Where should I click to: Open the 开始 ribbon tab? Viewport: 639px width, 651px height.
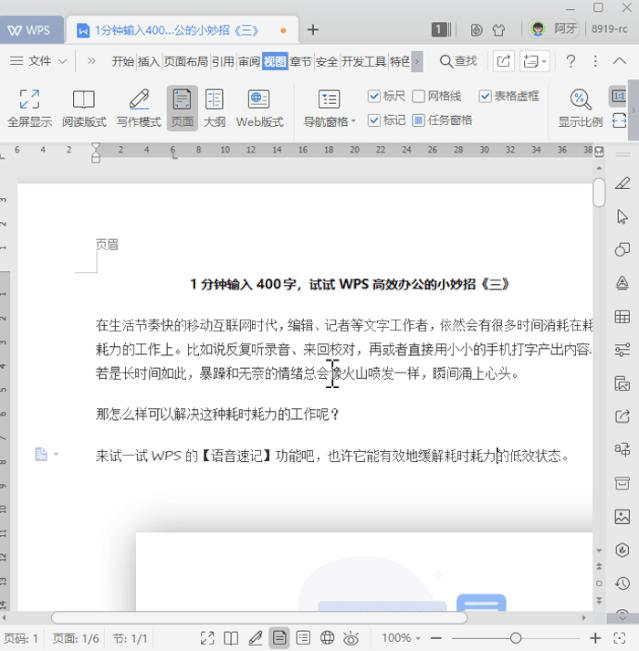123,61
